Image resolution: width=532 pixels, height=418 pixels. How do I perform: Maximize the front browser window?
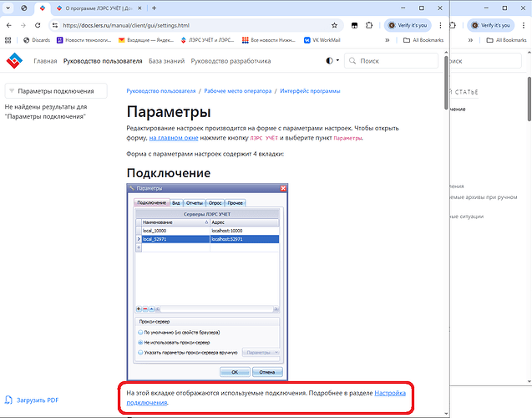point(422,8)
